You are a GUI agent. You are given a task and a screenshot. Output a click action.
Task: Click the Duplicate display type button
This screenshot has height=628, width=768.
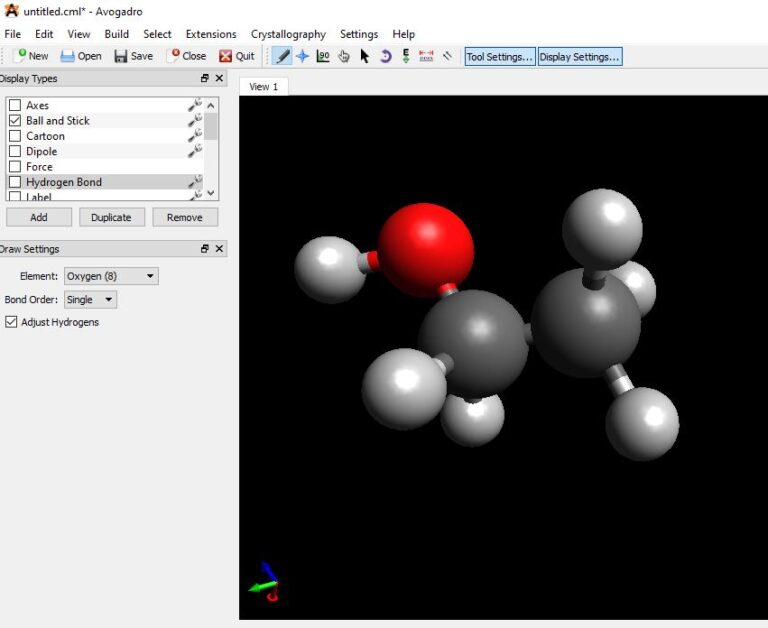coord(112,217)
